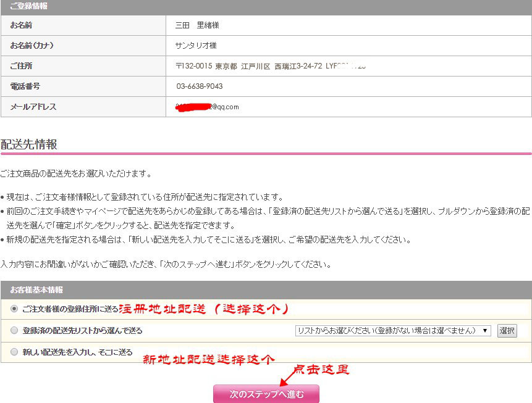Click the ご住所 row label
Image resolution: width=532 pixels, height=403 pixels.
pyautogui.click(x=21, y=65)
